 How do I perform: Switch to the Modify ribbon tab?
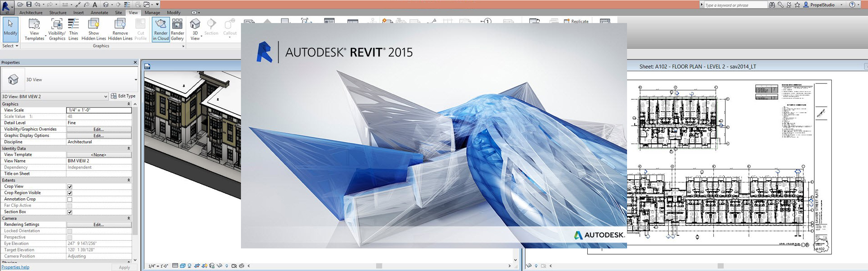pos(174,13)
